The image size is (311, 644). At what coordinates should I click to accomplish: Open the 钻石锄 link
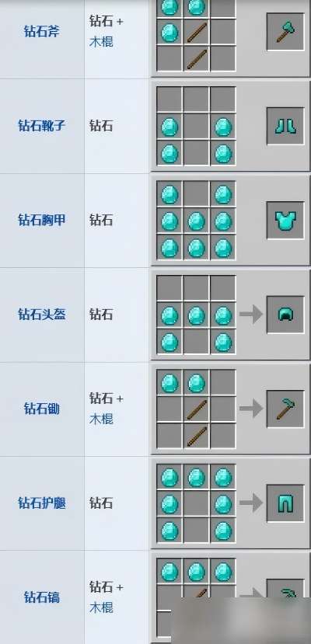42,409
